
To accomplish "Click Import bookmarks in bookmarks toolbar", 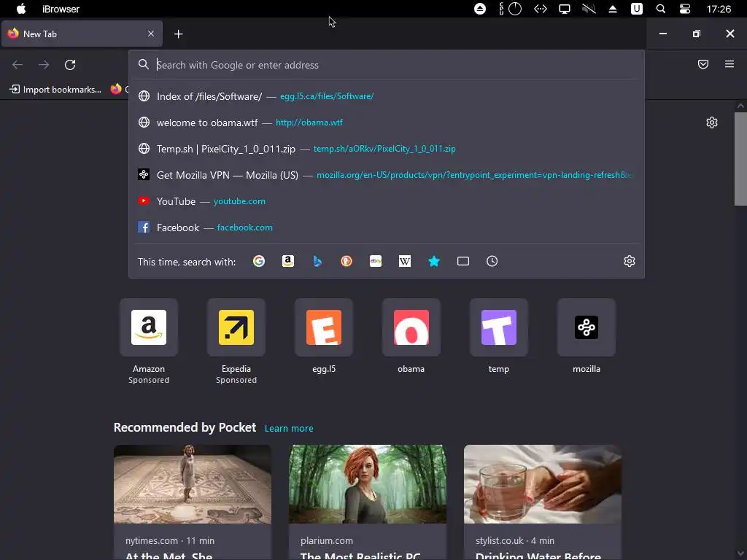I will pyautogui.click(x=55, y=89).
